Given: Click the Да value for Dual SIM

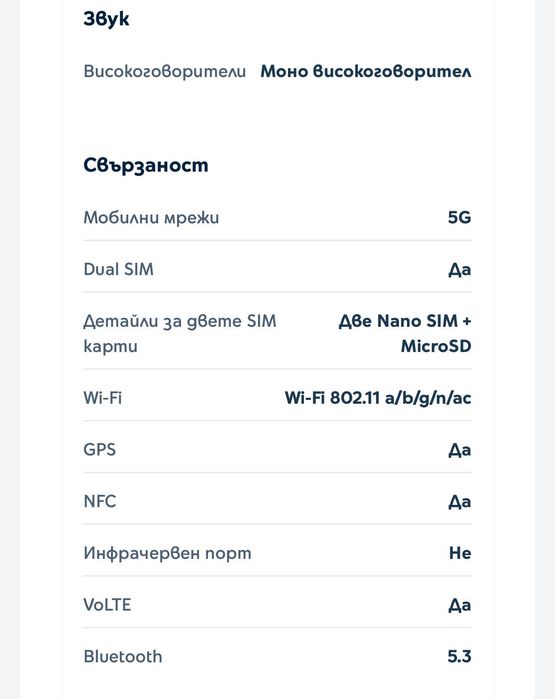Looking at the screenshot, I should 460,270.
